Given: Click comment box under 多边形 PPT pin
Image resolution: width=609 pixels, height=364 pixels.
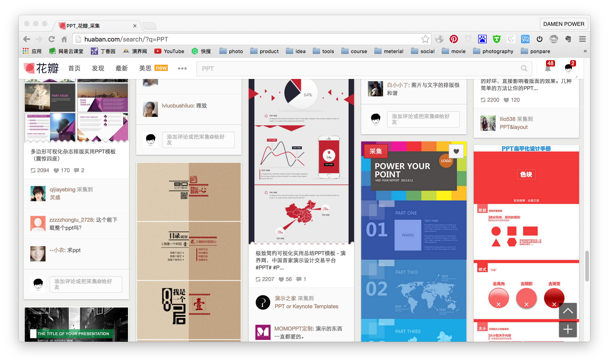Looking at the screenshot, I should 86,284.
